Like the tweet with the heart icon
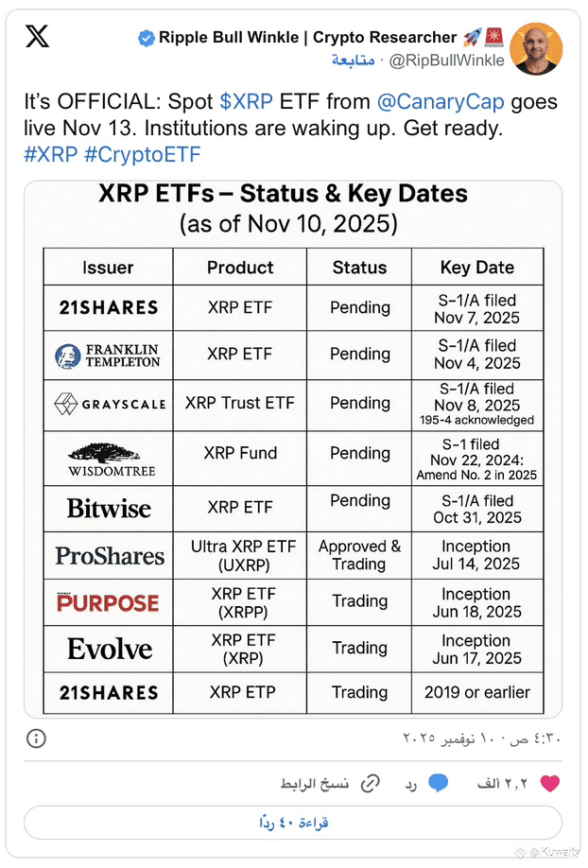Image resolution: width=588 pixels, height=868 pixels. pos(550,783)
